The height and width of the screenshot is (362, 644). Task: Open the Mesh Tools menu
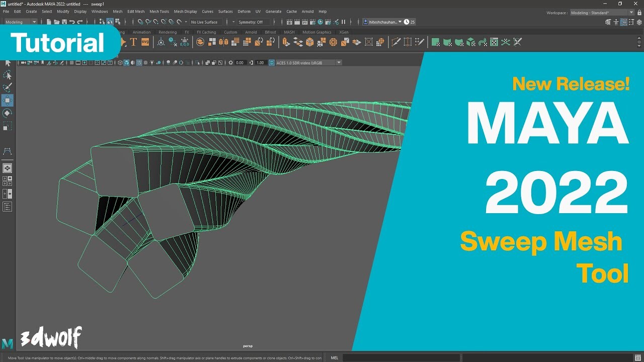pos(159,11)
